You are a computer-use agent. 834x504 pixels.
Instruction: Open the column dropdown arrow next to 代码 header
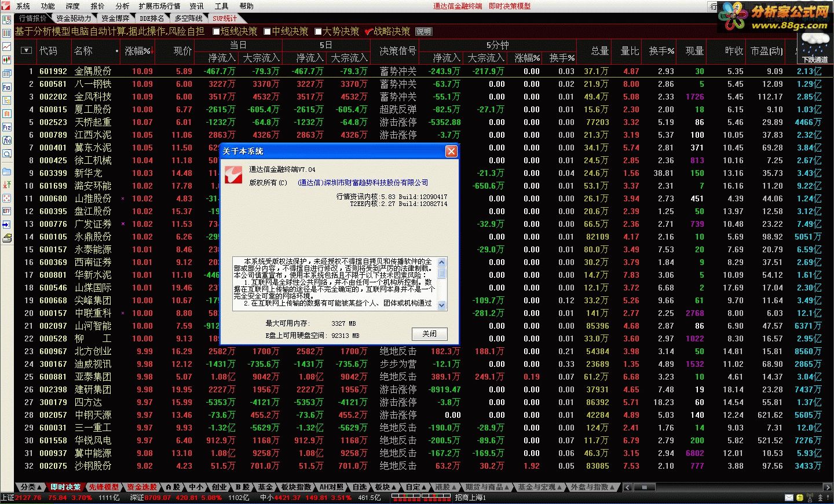point(26,50)
